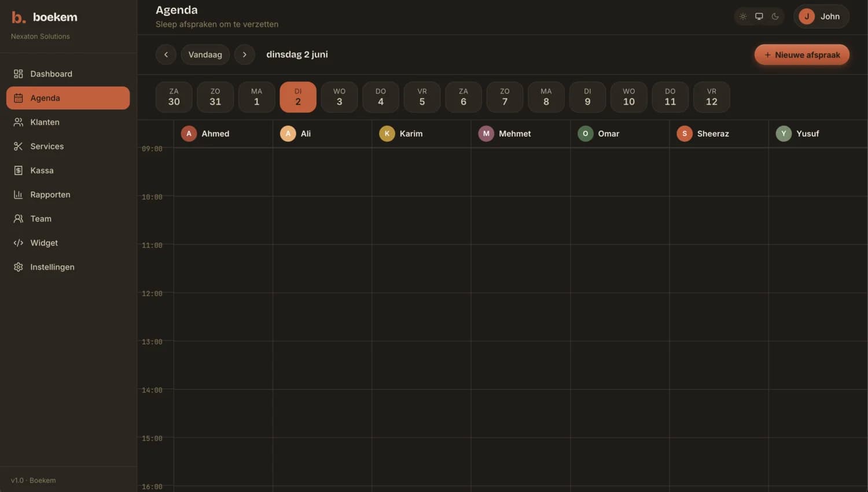Select date chip DI 9

pos(588,97)
